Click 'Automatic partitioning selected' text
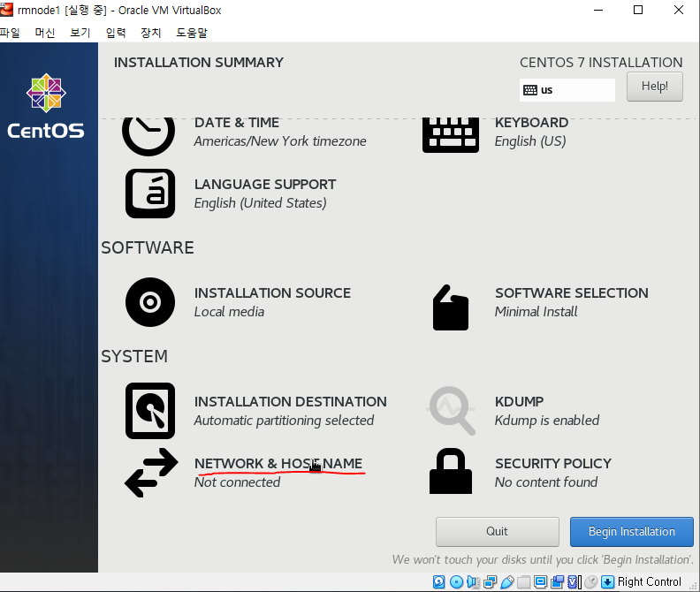Screen dimensions: 700x592 click(x=284, y=421)
